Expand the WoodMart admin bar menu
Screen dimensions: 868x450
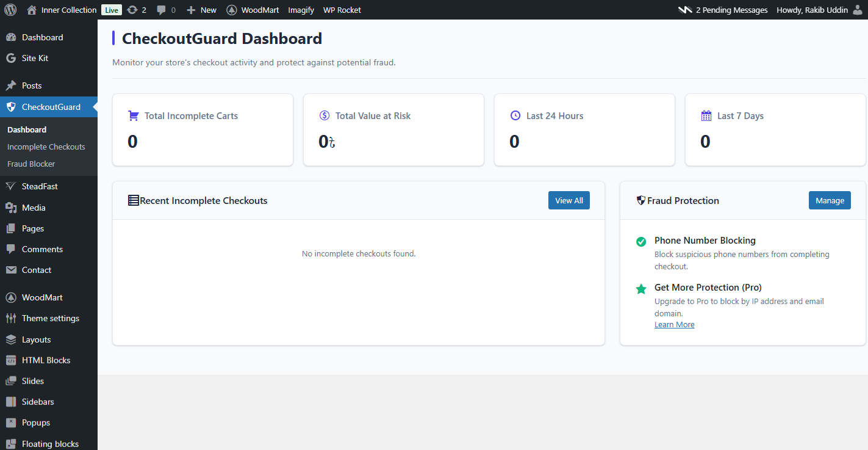point(253,10)
